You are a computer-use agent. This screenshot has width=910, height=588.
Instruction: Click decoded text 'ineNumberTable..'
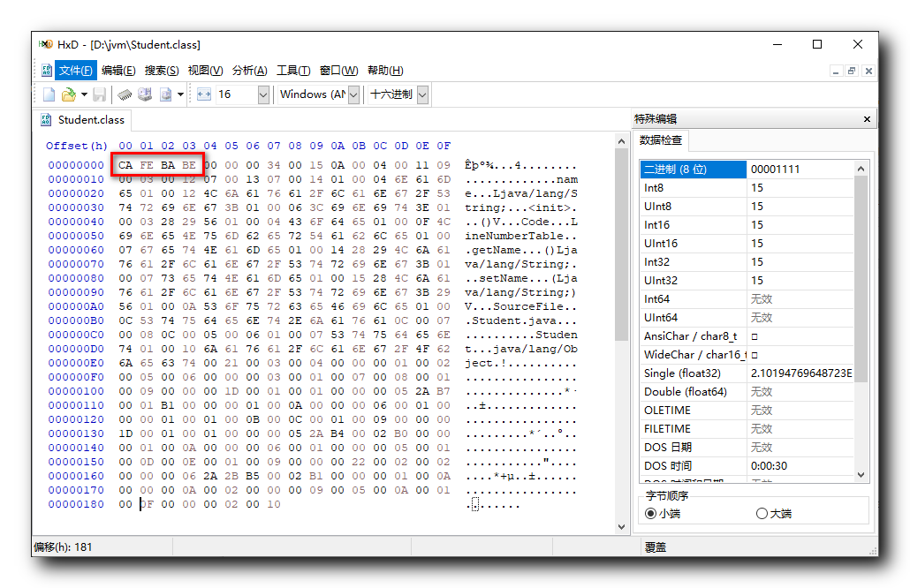520,236
